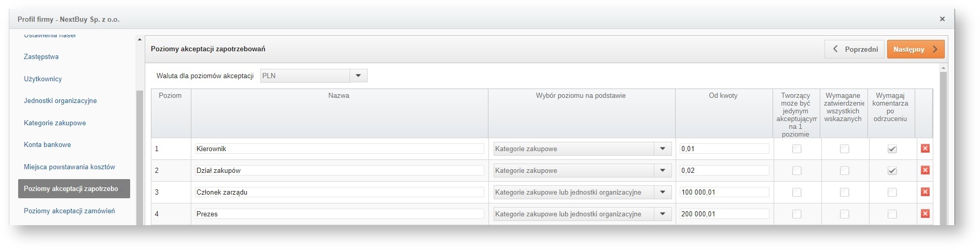
Task: Close the Profil firmy dialog
Action: [x=942, y=19]
